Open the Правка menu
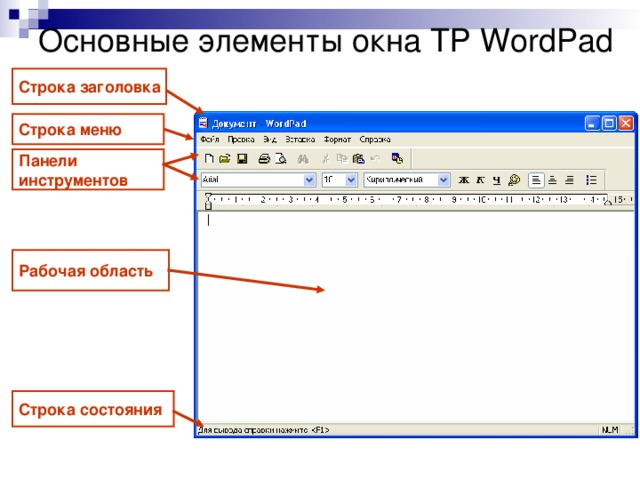640x480 pixels. (x=241, y=140)
